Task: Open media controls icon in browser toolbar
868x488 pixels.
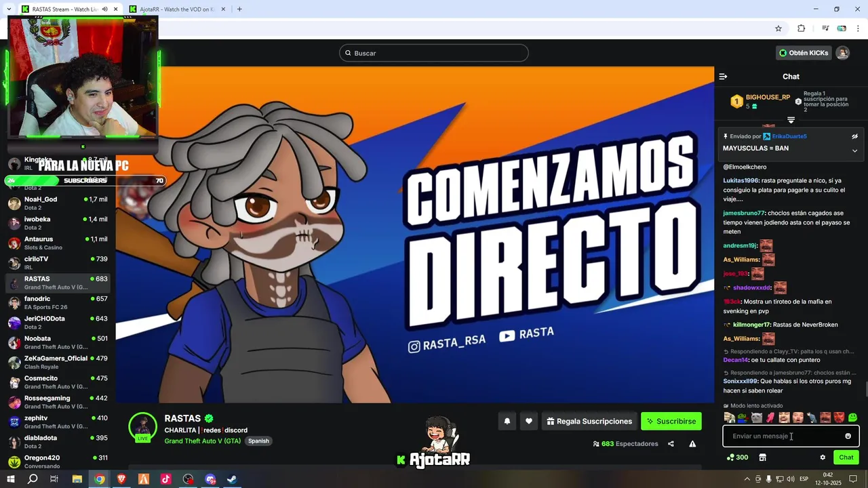Action: click(825, 28)
